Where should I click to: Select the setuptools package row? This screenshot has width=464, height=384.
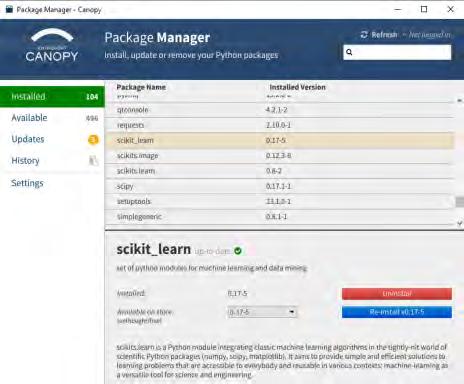coord(280,201)
